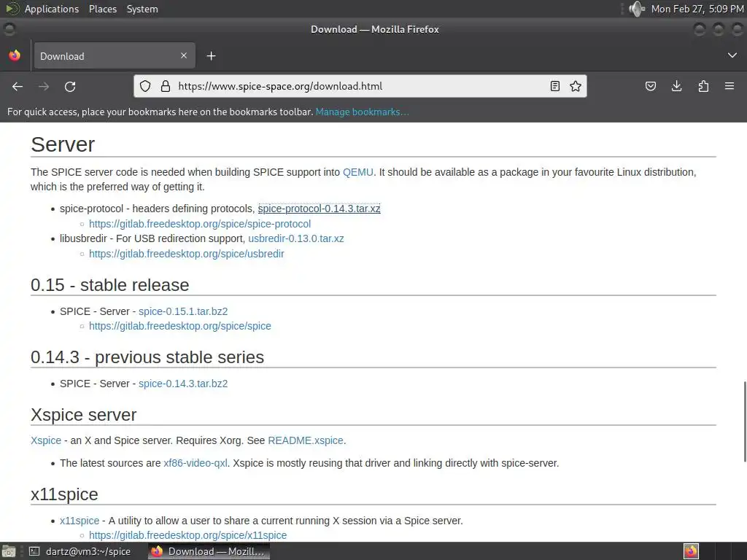This screenshot has height=560, width=747.
Task: Bookmark this page with the star
Action: click(576, 86)
